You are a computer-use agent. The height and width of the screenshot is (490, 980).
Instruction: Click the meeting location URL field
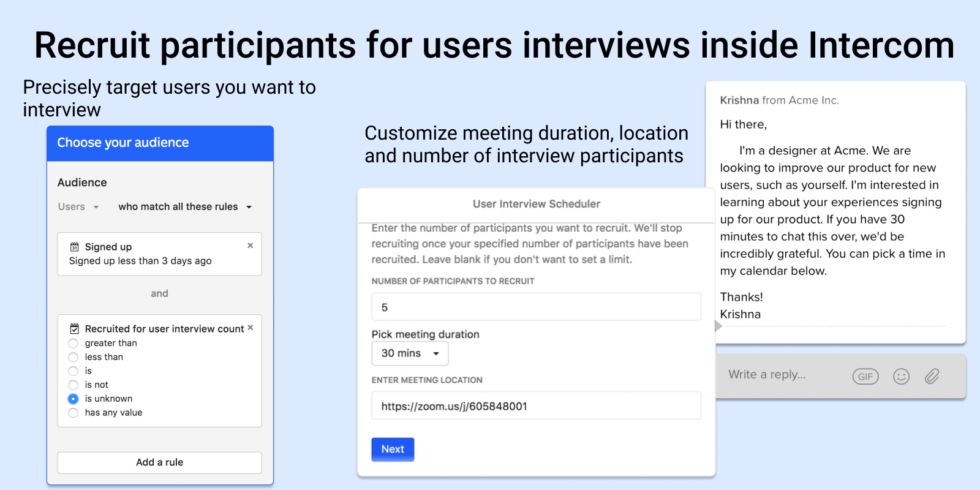point(536,406)
